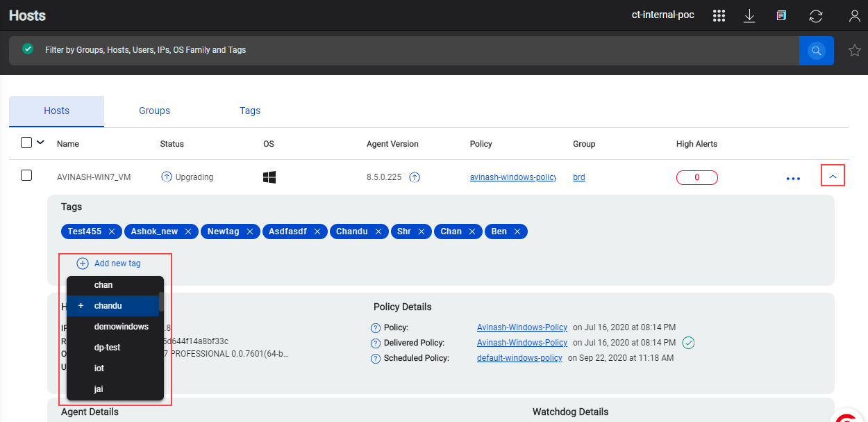The height and width of the screenshot is (422, 868).
Task: Choose iot from the tag dropdown
Action: [x=112, y=368]
